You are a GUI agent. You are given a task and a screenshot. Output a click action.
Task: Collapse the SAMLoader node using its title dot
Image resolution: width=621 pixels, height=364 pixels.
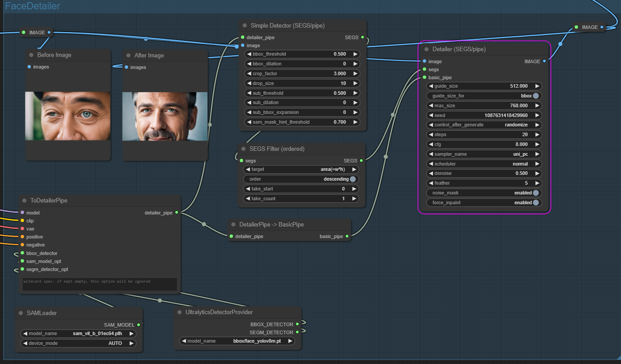click(x=20, y=313)
